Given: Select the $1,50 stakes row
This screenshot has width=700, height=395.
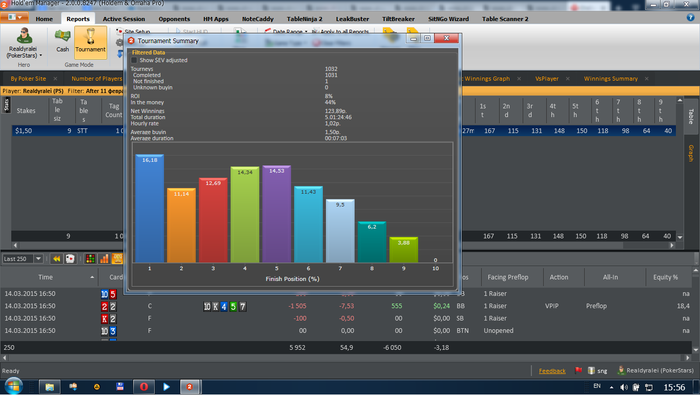Looking at the screenshot, I should tap(344, 131).
